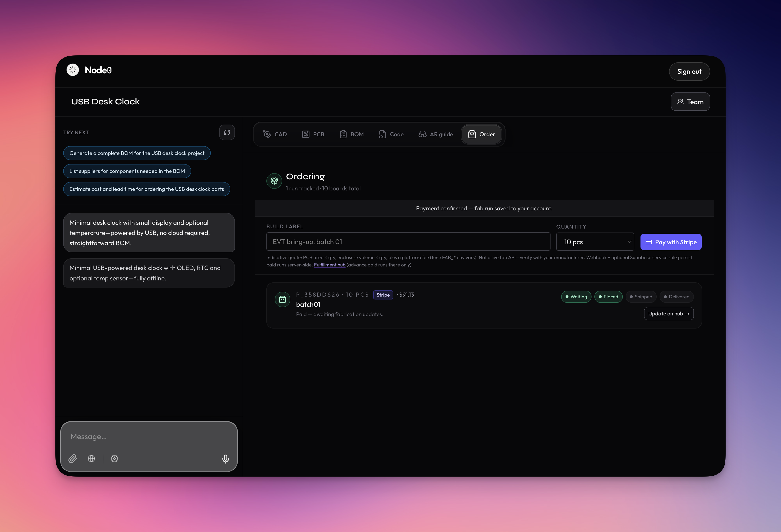Click the refresh suggestions icon
This screenshot has height=532, width=781.
click(x=227, y=132)
